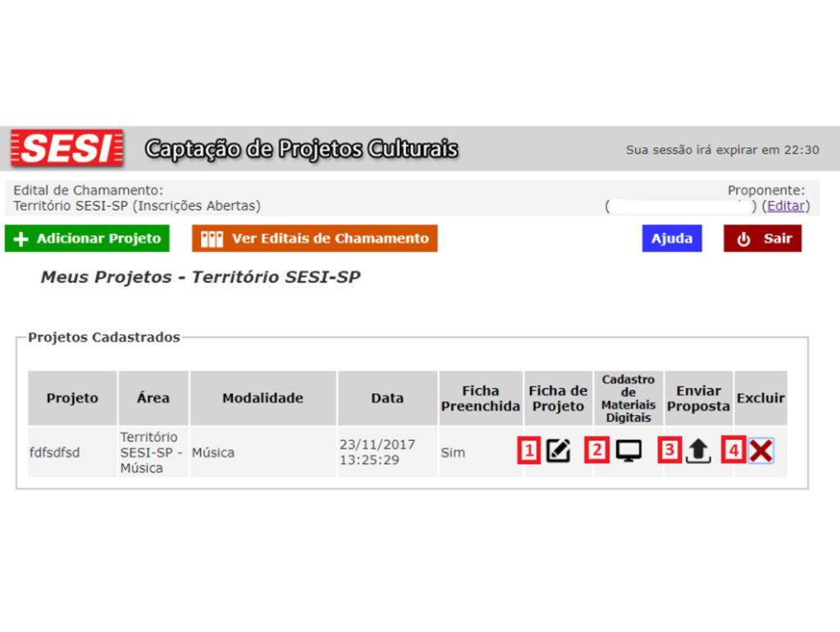Click the green Adicionar Projeto button
840x632 pixels.
[86, 239]
